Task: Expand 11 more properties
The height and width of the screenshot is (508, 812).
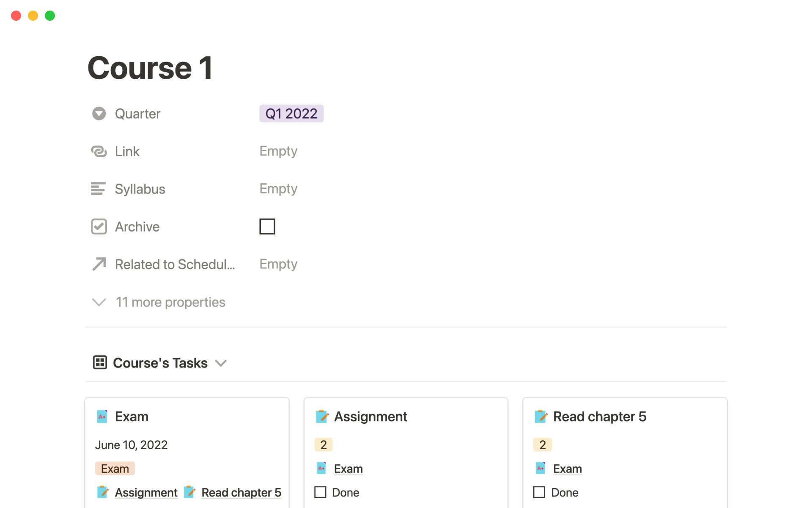Action: tap(159, 302)
